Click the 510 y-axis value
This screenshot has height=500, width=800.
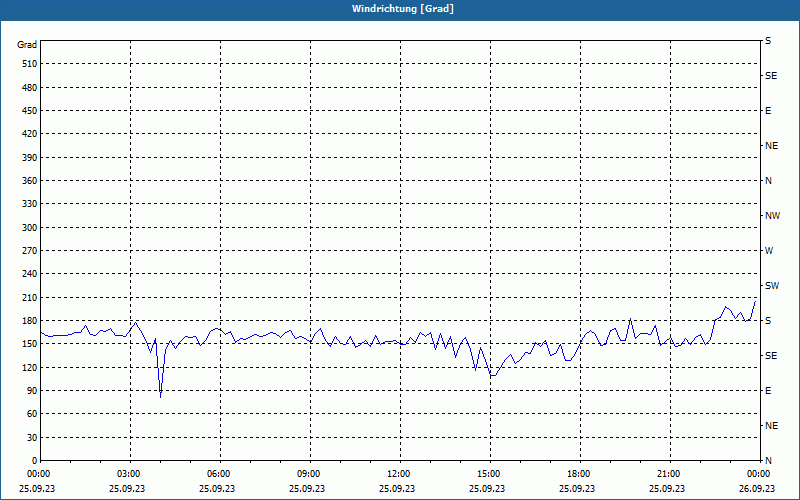30,64
